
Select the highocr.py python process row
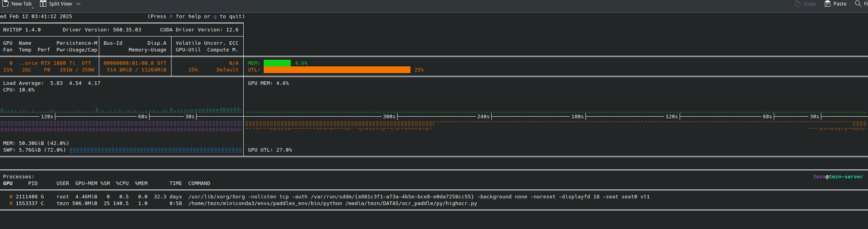pos(243,203)
